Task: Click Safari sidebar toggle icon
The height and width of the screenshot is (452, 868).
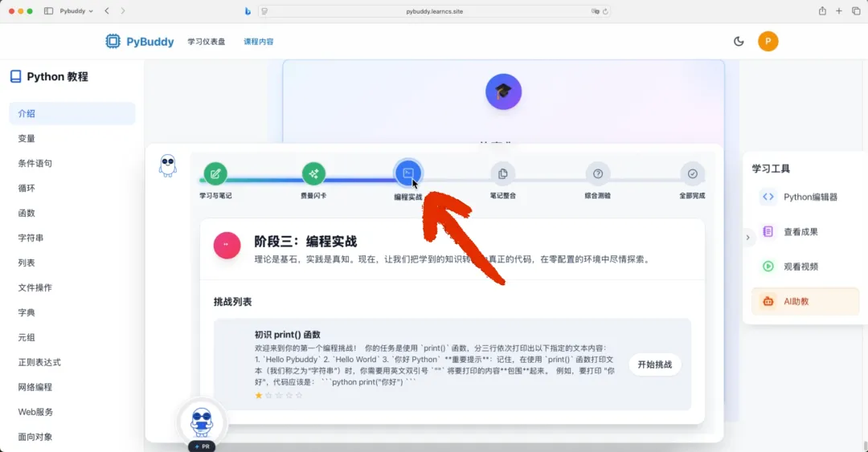Action: [49, 11]
